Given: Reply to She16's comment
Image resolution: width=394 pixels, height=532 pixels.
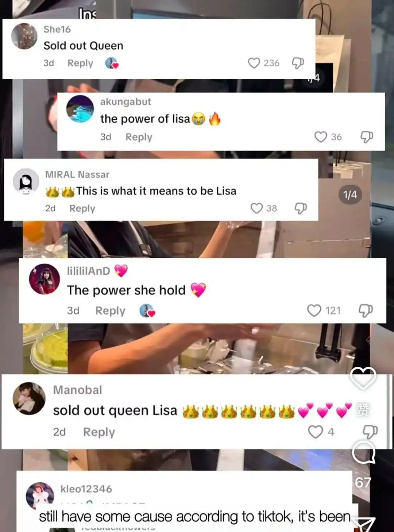Looking at the screenshot, I should click(x=80, y=63).
